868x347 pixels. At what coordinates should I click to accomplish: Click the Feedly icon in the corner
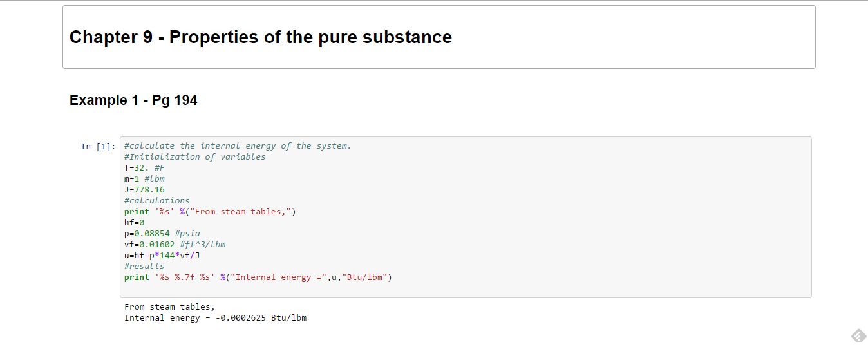point(858,336)
